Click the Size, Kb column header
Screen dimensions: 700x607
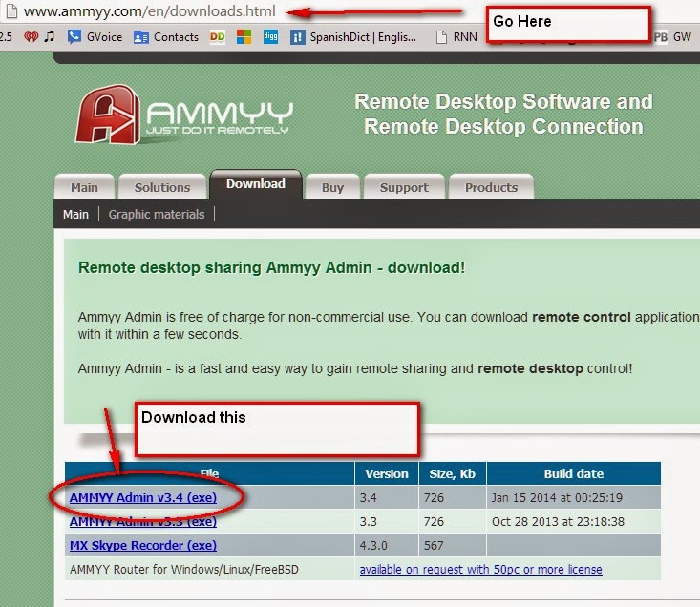point(453,473)
